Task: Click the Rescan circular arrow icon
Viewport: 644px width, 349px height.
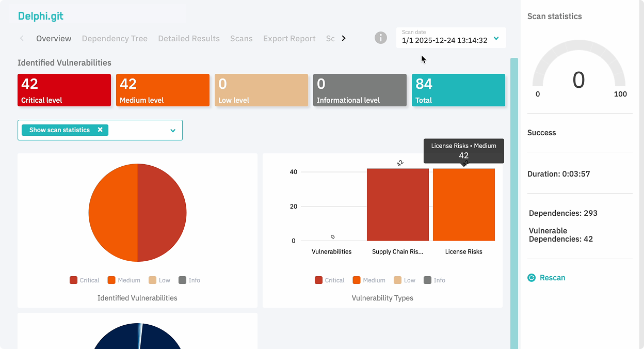Action: (532, 278)
